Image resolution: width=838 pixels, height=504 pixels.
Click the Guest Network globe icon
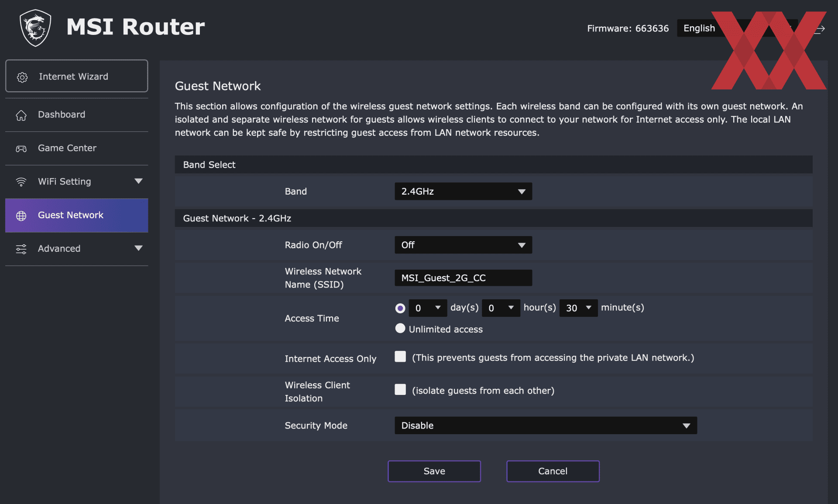coord(21,216)
